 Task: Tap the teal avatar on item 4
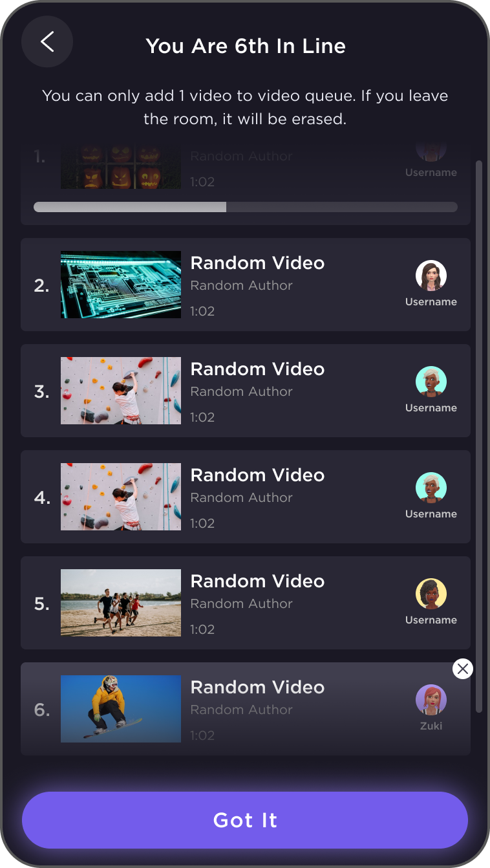pos(431,488)
